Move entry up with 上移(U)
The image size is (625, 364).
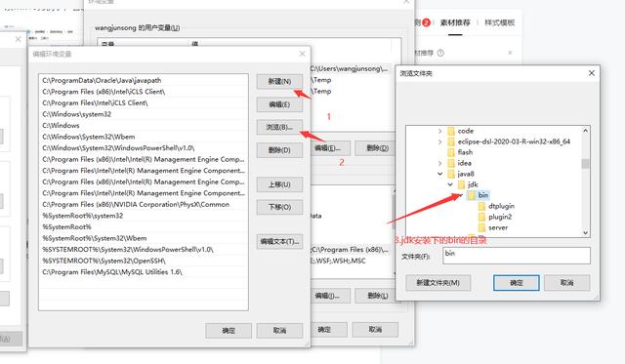(279, 184)
